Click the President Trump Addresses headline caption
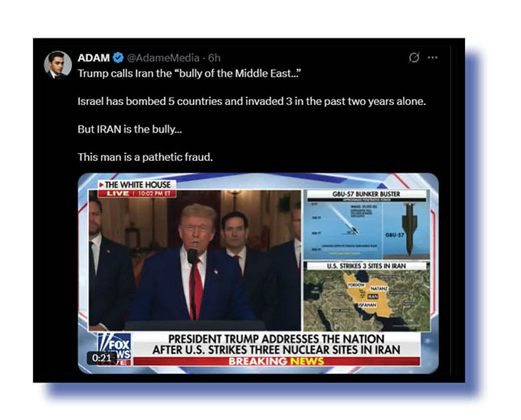521x420 pixels. tap(277, 344)
